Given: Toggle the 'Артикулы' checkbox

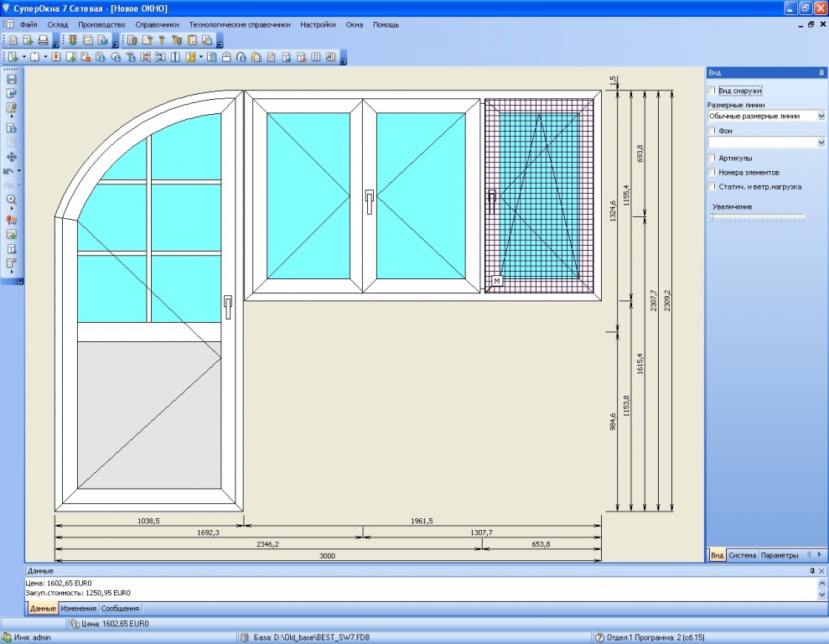Looking at the screenshot, I should (x=712, y=158).
